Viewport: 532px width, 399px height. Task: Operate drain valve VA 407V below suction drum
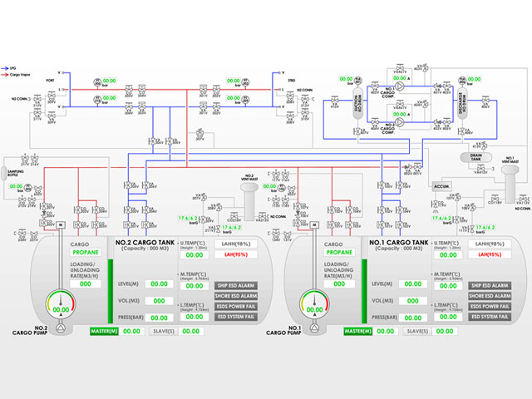pyautogui.click(x=357, y=131)
